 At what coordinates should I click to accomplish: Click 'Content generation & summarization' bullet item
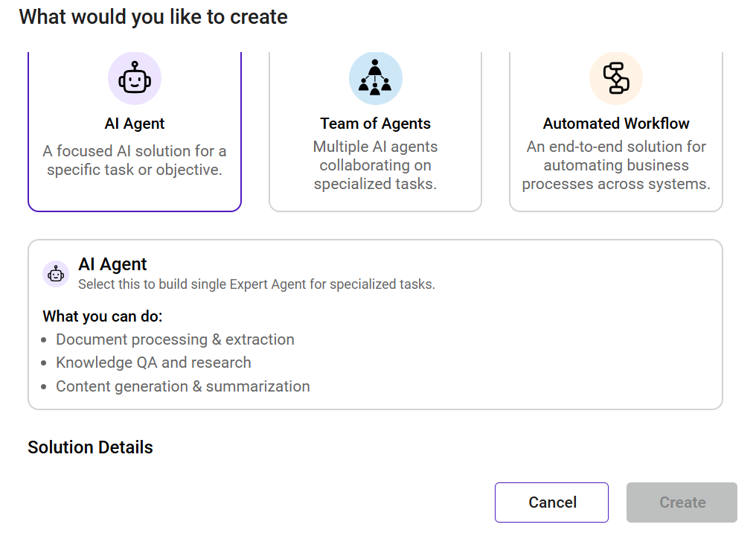[183, 386]
